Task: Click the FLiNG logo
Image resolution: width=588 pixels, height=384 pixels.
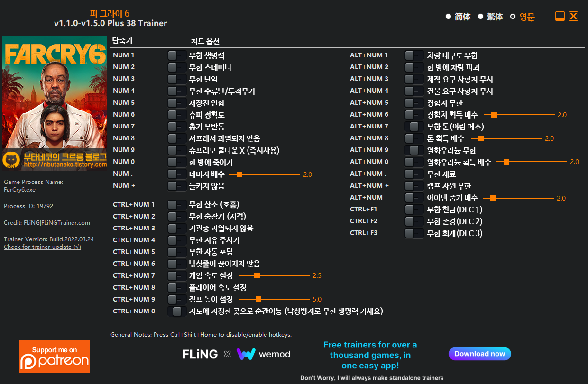Action: (x=200, y=354)
